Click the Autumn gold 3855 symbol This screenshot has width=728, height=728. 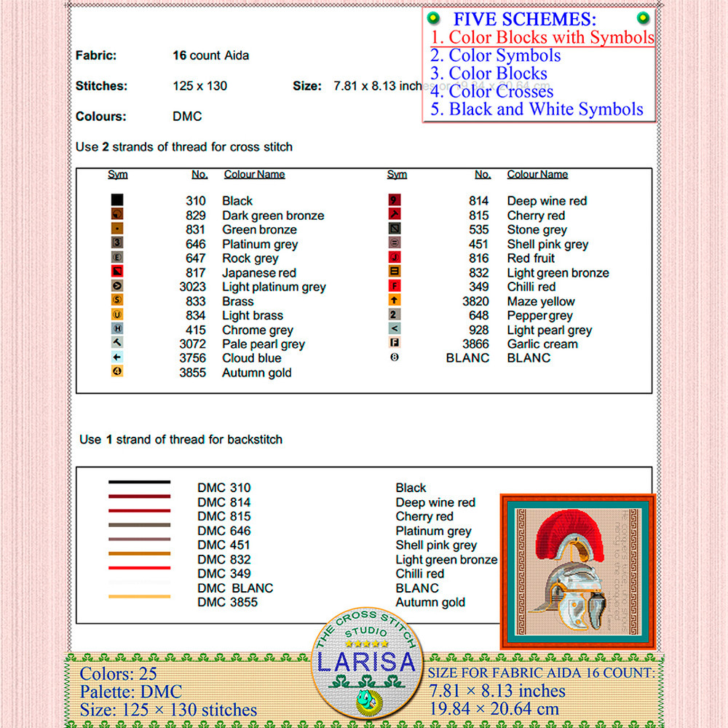[117, 372]
